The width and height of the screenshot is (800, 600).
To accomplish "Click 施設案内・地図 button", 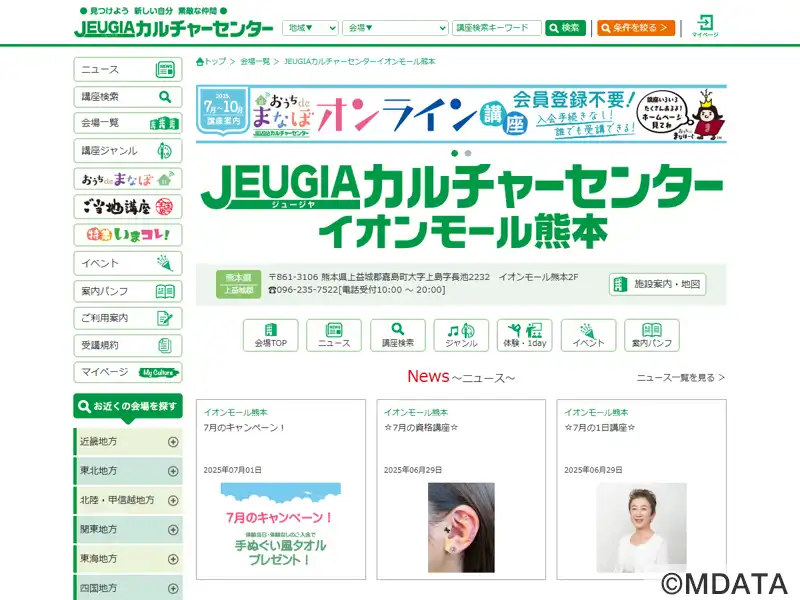I will 657,284.
